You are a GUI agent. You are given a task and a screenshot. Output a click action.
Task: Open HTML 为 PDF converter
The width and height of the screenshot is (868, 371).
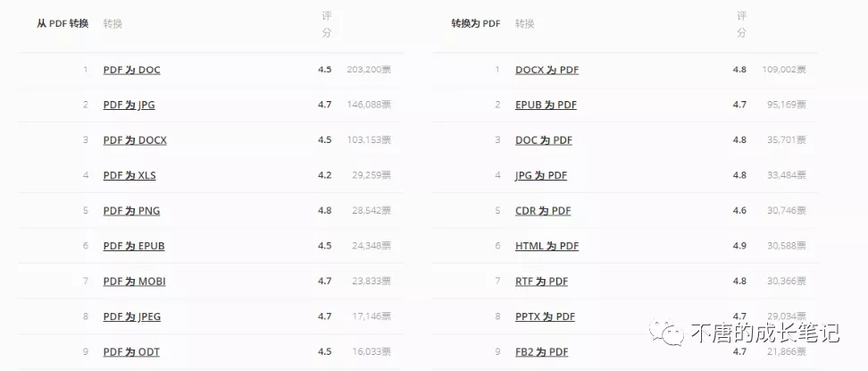click(547, 246)
